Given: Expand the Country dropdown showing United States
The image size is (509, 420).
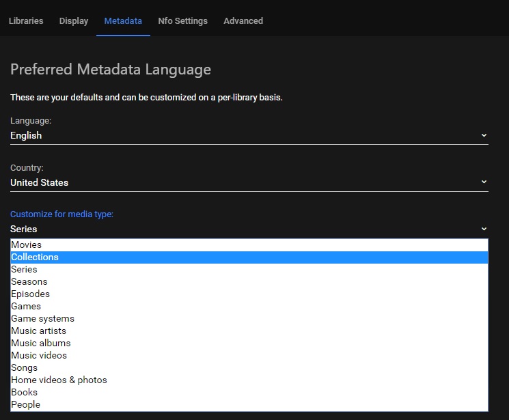Looking at the screenshot, I should (249, 182).
